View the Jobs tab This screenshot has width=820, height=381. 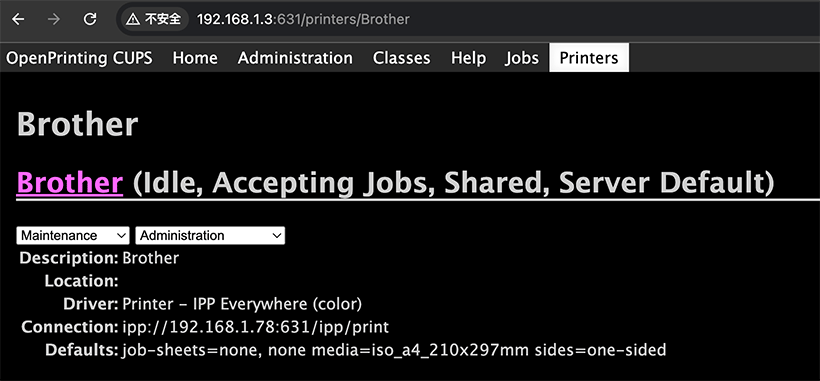(x=522, y=57)
